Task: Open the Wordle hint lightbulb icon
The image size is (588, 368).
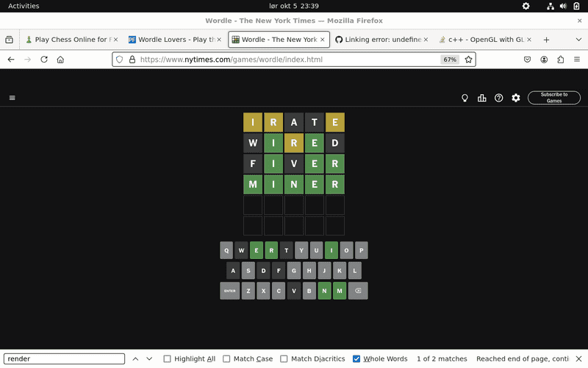Action: coord(465,98)
